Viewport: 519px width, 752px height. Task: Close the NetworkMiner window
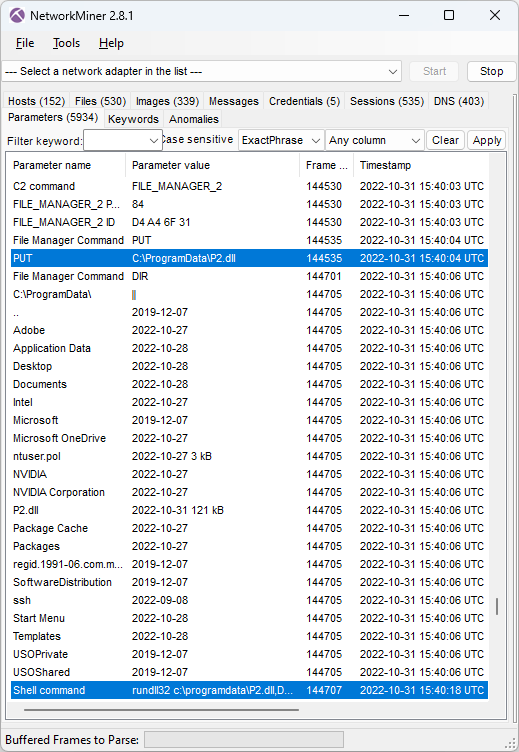495,15
